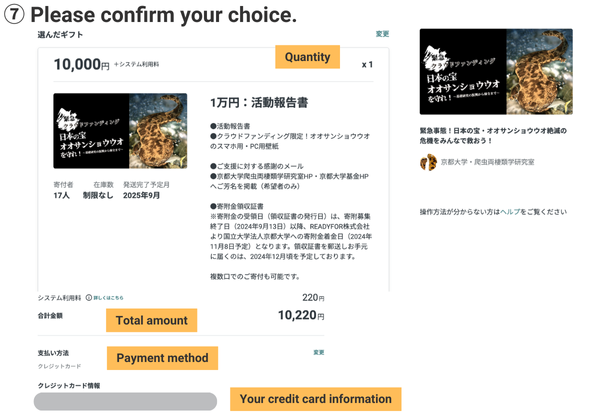Screen dimensions: 600x414
Task: Click the Quantity annotation label
Action: [307, 57]
